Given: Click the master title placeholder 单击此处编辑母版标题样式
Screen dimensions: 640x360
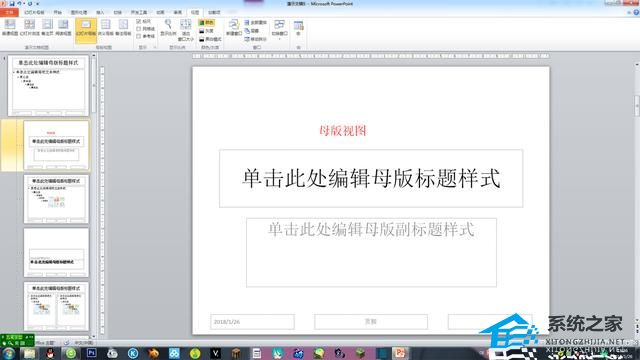Looking at the screenshot, I should [x=371, y=178].
